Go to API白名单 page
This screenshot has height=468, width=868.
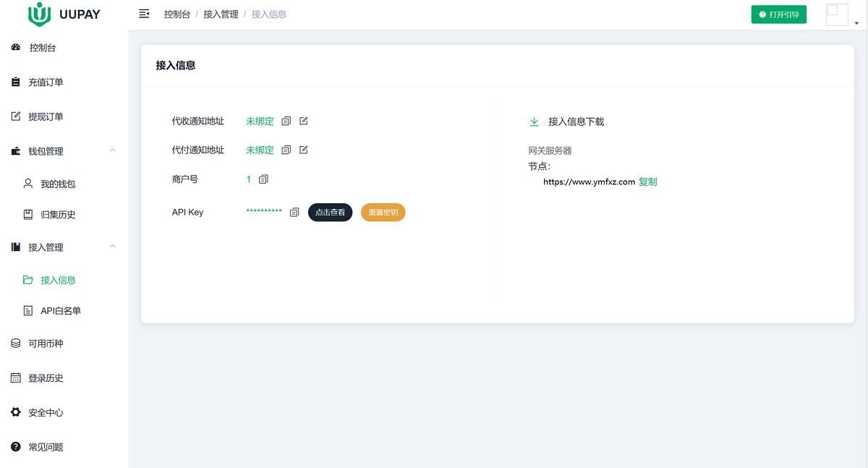click(61, 311)
